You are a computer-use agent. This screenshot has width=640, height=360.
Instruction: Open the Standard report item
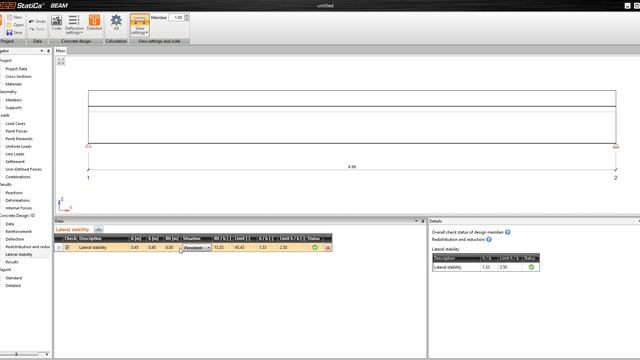click(14, 278)
